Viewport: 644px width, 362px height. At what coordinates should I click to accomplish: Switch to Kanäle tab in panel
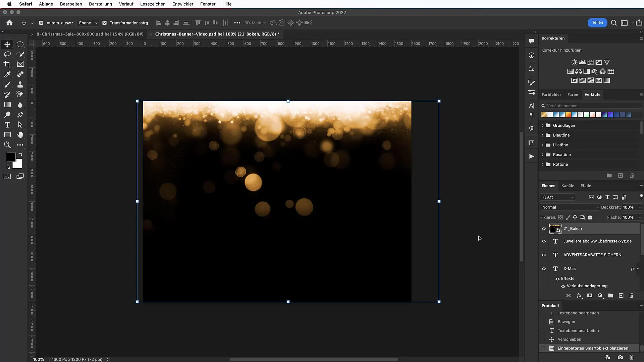click(x=568, y=185)
